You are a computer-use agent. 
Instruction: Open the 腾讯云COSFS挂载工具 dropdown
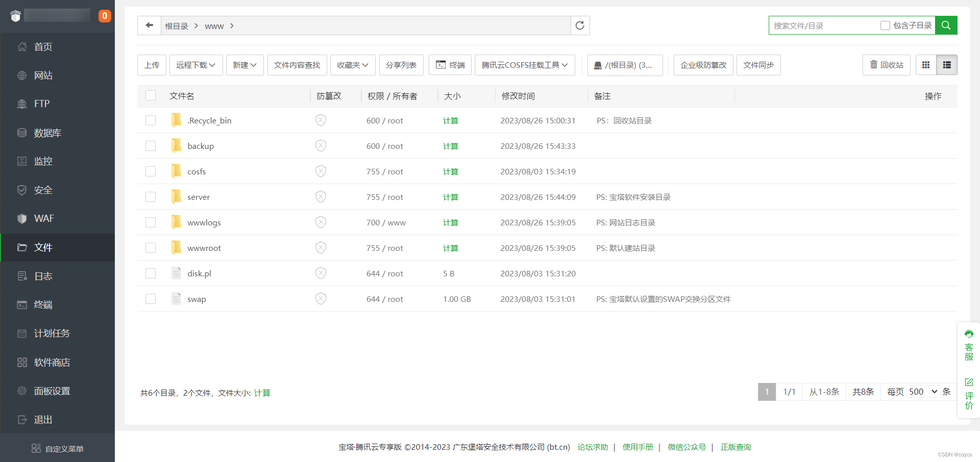click(525, 65)
